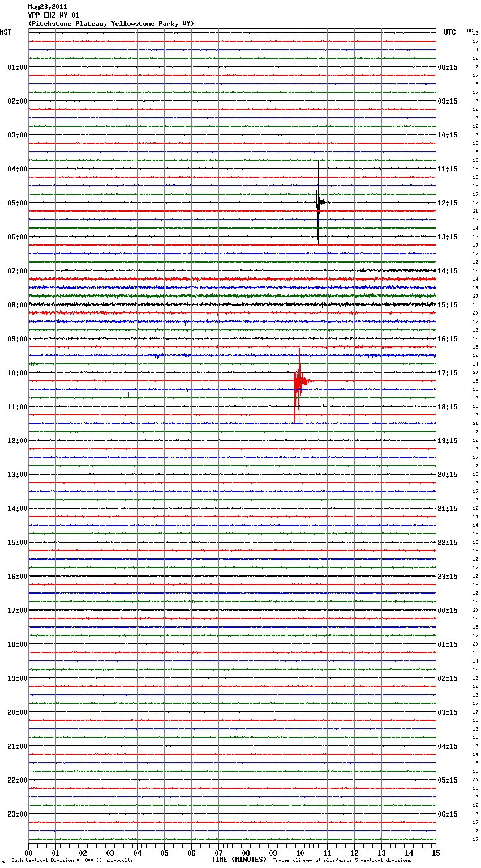Select the 14:00 MST hour label
Viewport: 481px width, 868px height.
click(x=17, y=509)
